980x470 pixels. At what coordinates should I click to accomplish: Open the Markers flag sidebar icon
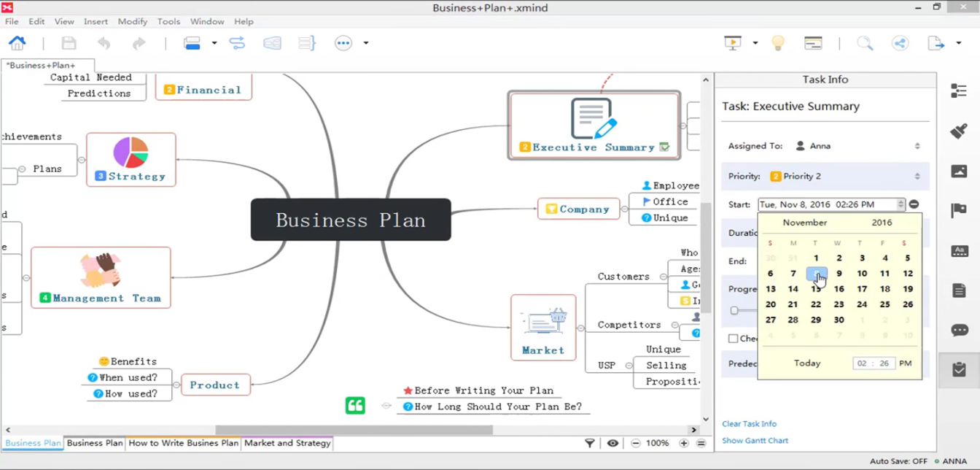[x=959, y=211]
